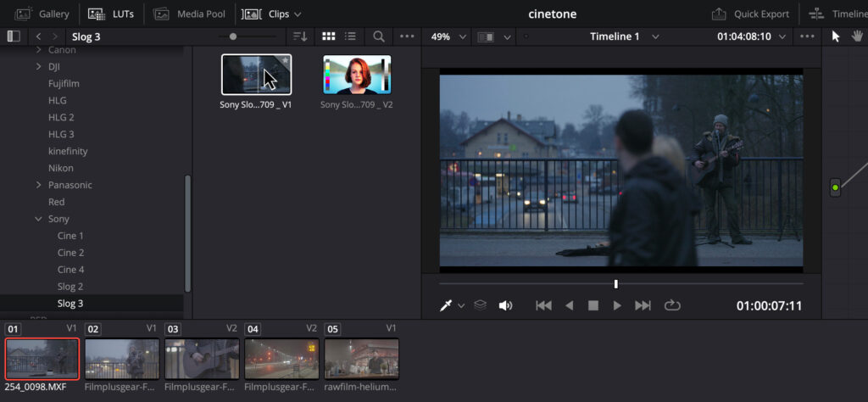
Task: Open the 49% viewer zoom dropdown
Action: point(448,36)
